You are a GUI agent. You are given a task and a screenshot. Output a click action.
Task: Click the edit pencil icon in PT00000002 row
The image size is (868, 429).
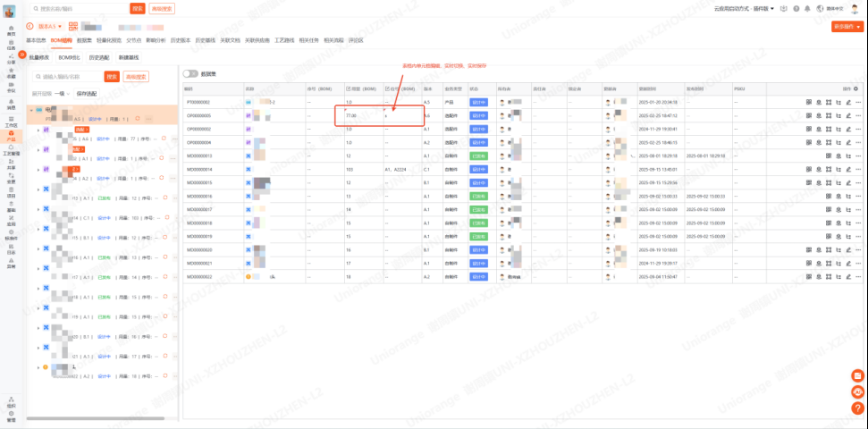847,103
